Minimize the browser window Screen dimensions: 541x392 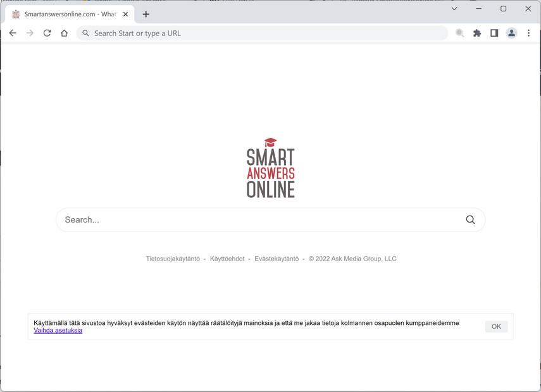pyautogui.click(x=478, y=9)
